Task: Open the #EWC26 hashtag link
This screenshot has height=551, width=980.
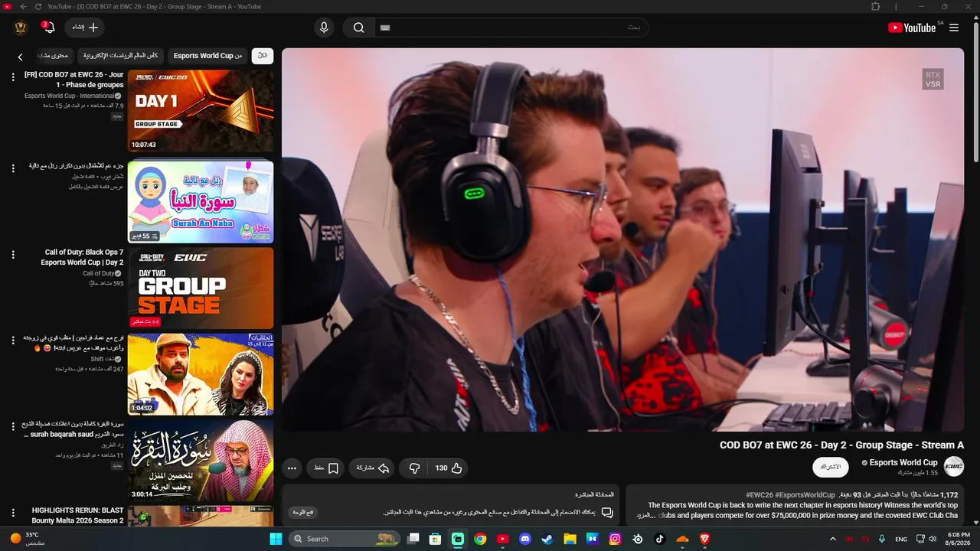Action: [758, 495]
